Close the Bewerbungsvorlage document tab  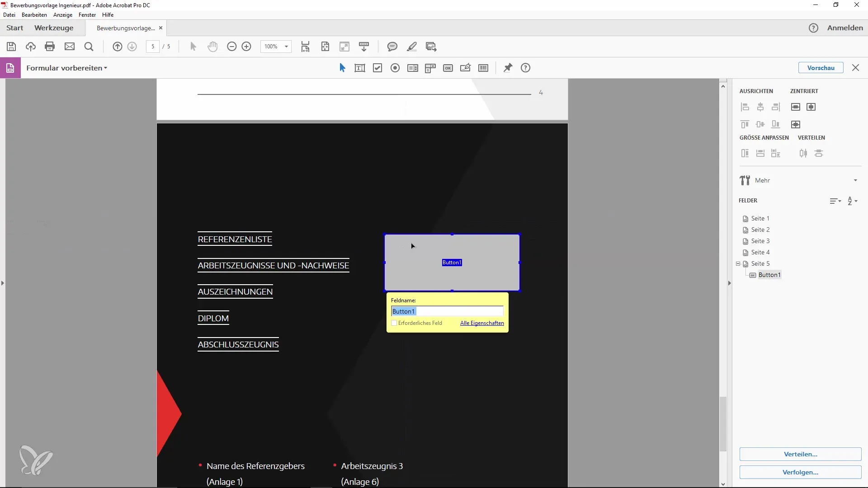[160, 28]
